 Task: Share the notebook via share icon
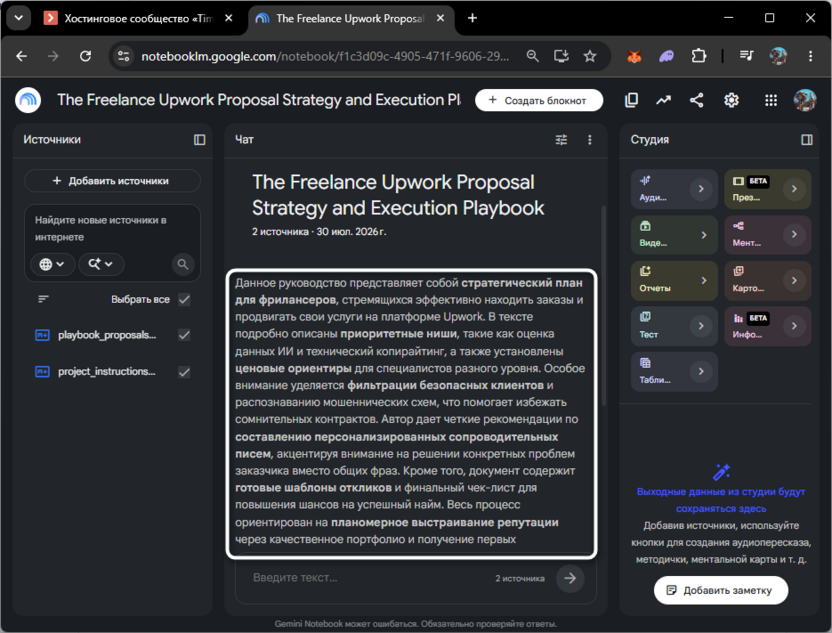pos(697,100)
